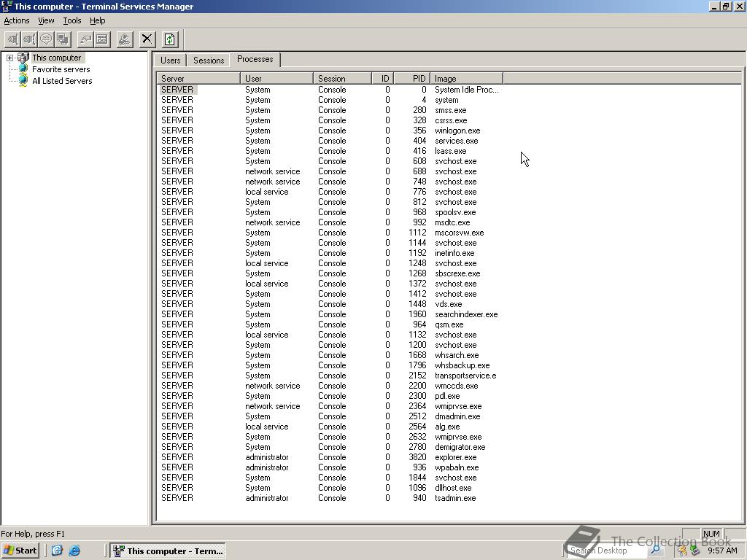Sort by the Session column header
Screen dimensions: 747x560
tap(343, 79)
